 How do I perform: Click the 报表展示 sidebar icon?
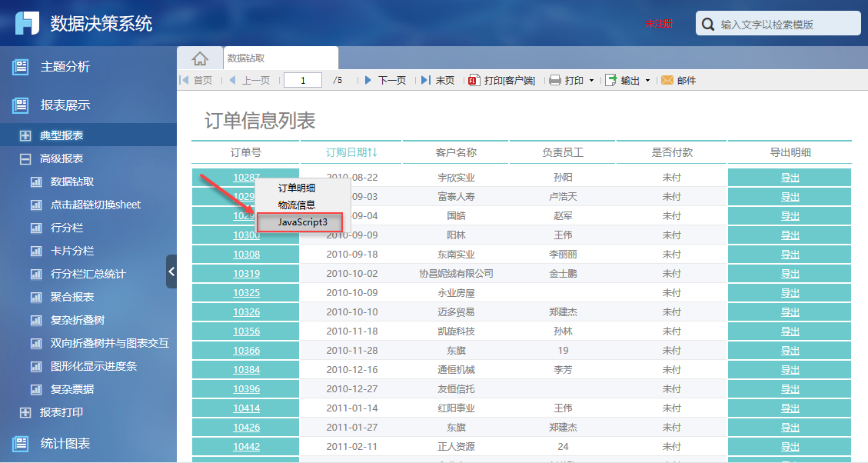21,105
